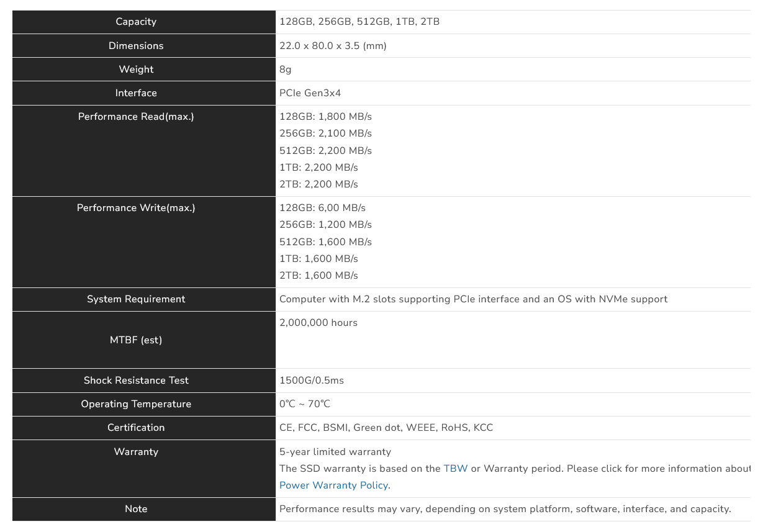Click the Dimensions header cell
This screenshot has height=532, width=763.
pos(136,46)
